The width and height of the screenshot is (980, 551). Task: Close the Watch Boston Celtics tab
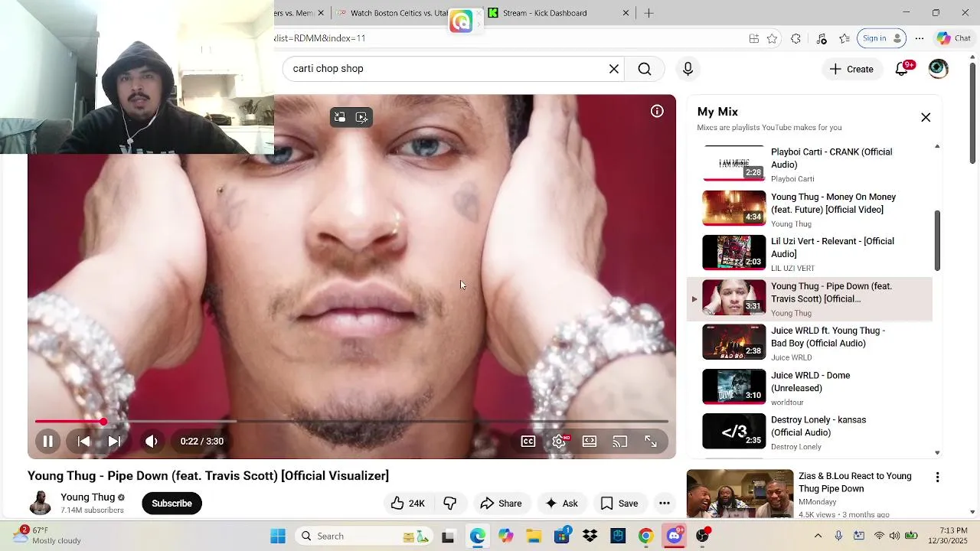[479, 13]
